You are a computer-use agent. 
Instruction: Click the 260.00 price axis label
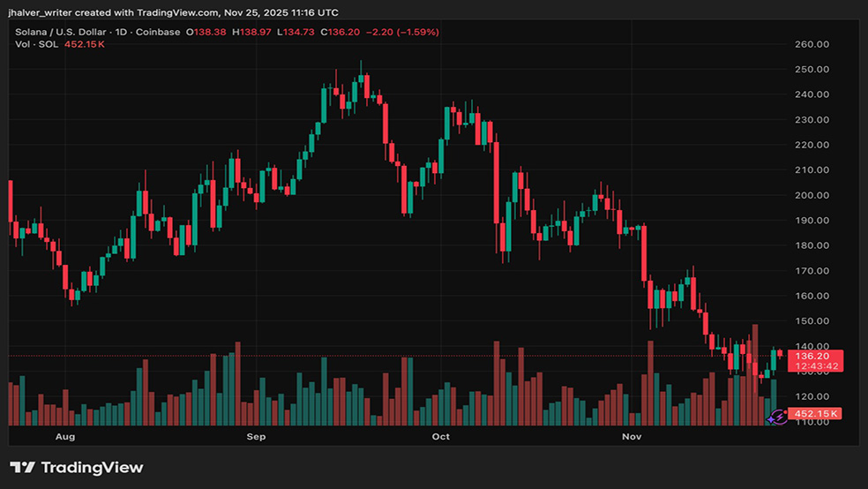[811, 44]
